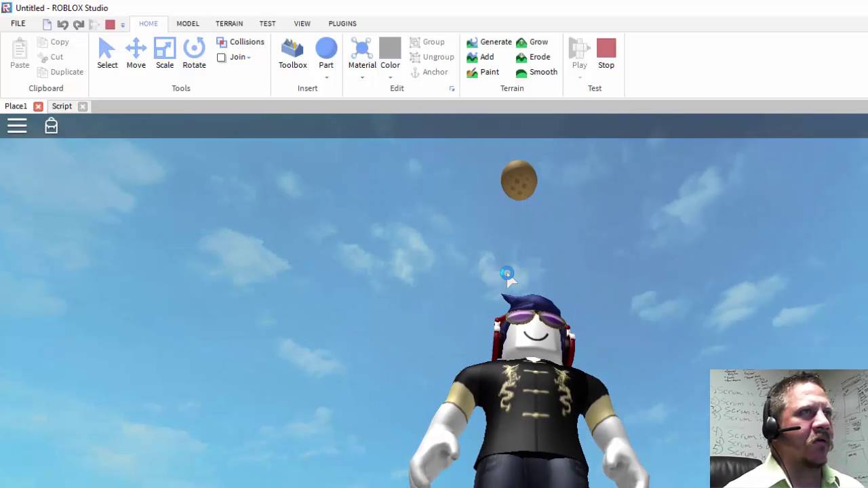This screenshot has width=868, height=488.
Task: Click the Generate terrain tool
Action: coord(489,42)
